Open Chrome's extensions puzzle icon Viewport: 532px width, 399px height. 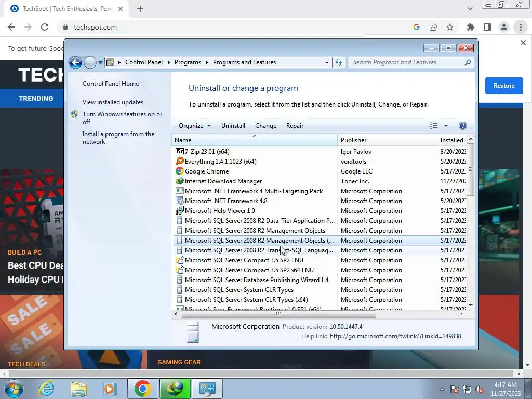click(x=471, y=27)
